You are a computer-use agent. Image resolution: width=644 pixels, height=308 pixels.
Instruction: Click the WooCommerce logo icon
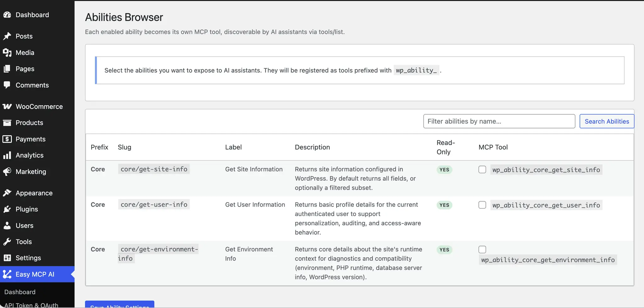pyautogui.click(x=7, y=106)
